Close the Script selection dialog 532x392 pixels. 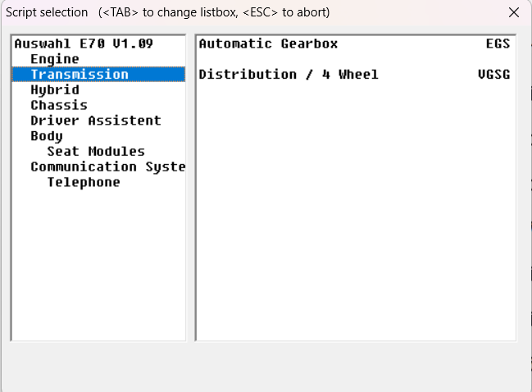coord(514,12)
